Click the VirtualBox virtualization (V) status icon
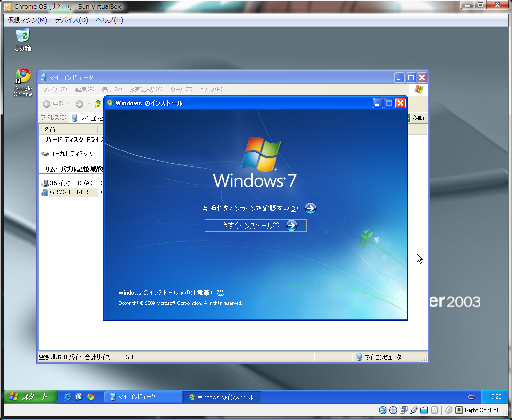This screenshot has width=512, height=420. [435, 410]
